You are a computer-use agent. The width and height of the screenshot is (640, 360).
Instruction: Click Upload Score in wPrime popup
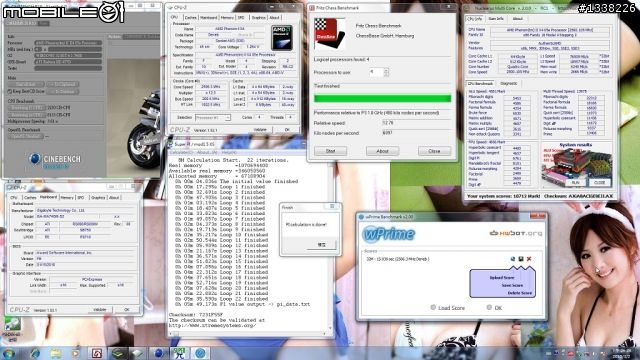[x=502, y=278]
